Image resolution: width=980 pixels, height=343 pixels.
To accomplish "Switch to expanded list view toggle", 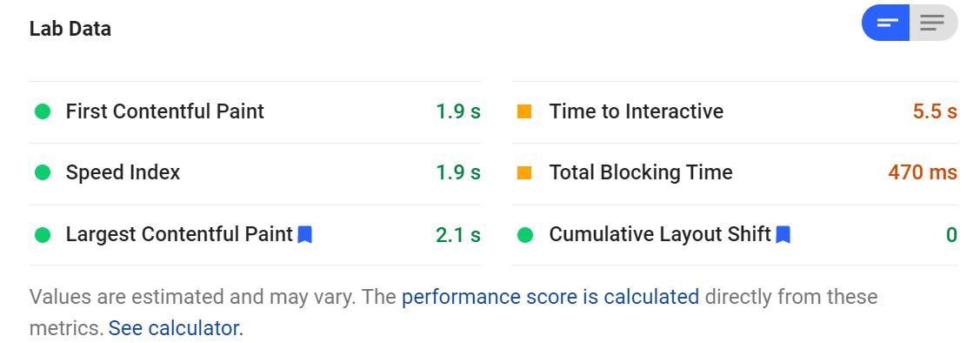I will tap(933, 24).
